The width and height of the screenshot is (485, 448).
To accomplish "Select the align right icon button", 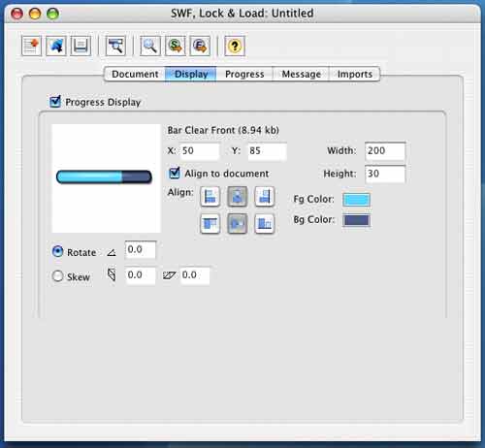I will (x=265, y=197).
